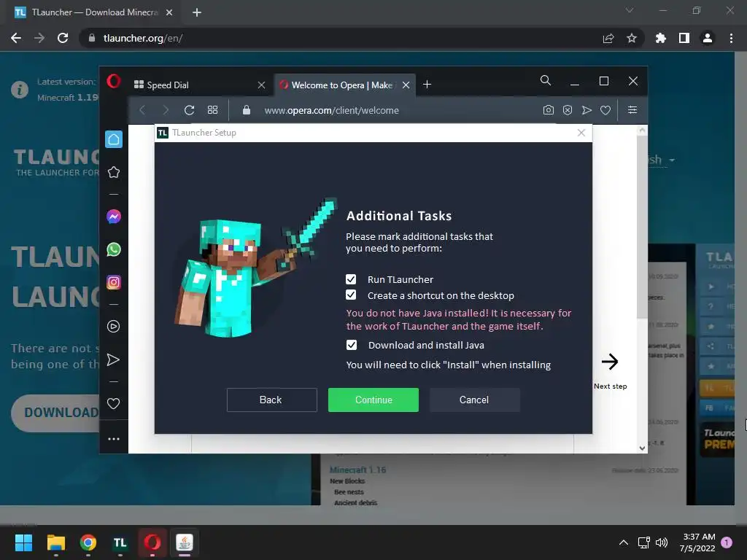Expand Chrome tab search chevron
747x560 pixels.
630,10
